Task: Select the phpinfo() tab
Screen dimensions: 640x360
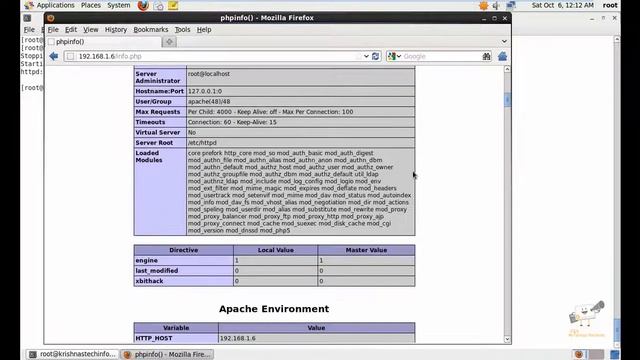Action: [x=104, y=42]
